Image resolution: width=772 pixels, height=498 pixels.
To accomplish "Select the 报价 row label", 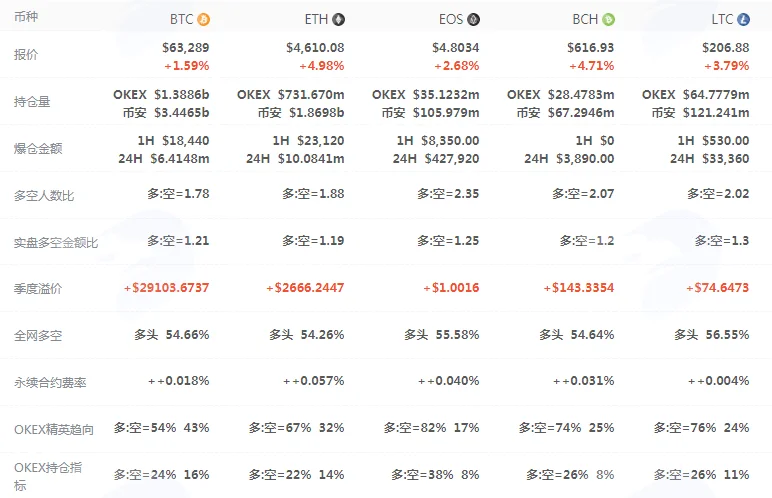I will pyautogui.click(x=26, y=54).
